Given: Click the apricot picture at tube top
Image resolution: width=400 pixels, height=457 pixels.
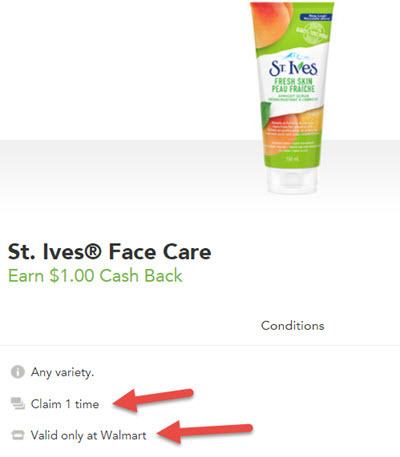Looking at the screenshot, I should pyautogui.click(x=271, y=24).
